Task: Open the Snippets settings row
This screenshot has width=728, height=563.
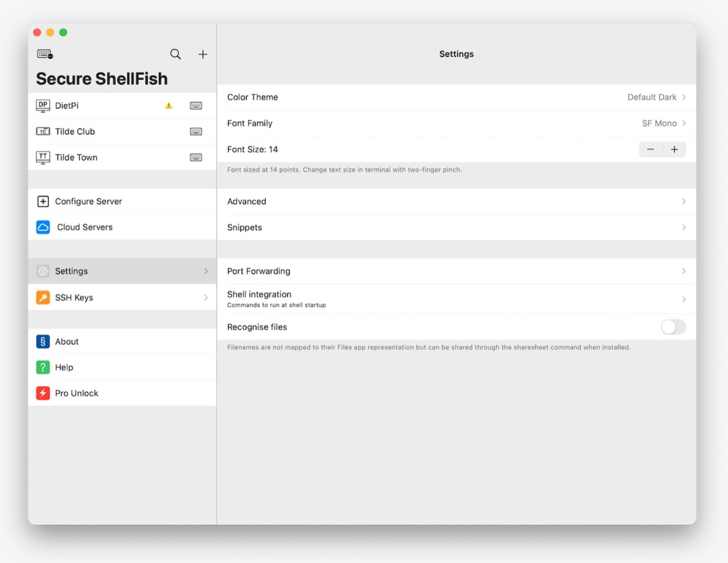Action: [456, 227]
